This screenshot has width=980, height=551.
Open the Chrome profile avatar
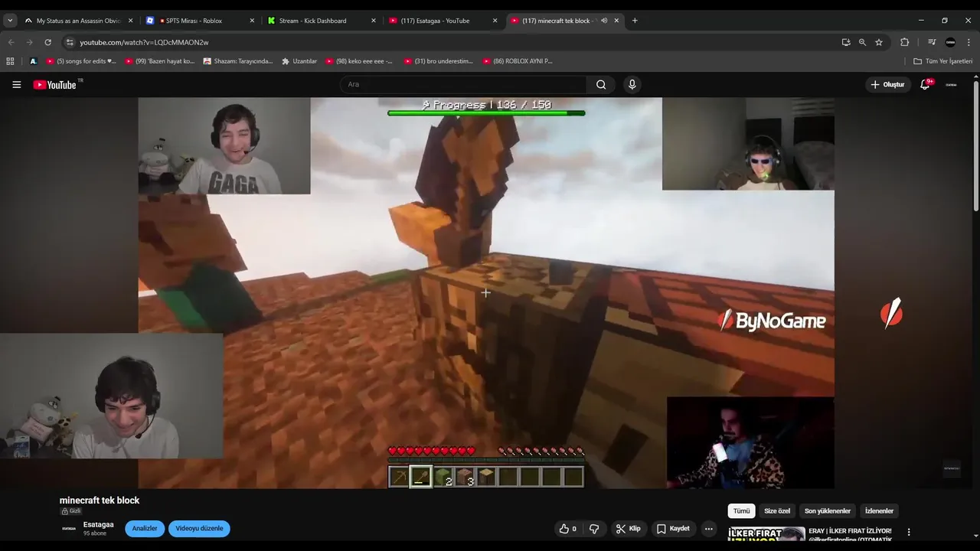coord(951,42)
